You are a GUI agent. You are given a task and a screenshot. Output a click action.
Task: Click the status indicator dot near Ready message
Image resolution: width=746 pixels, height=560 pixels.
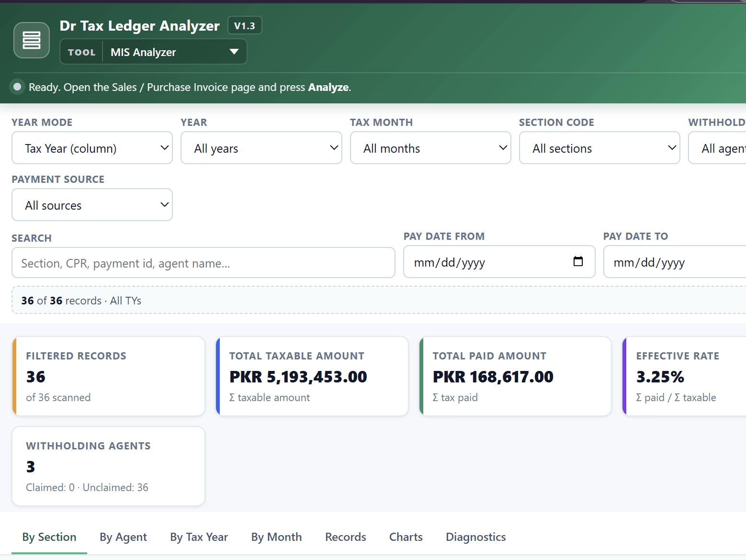17,87
